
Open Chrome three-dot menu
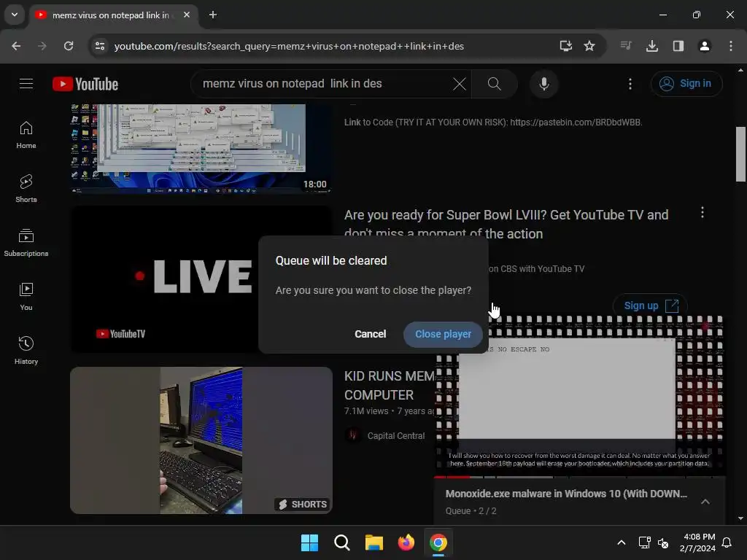(731, 46)
